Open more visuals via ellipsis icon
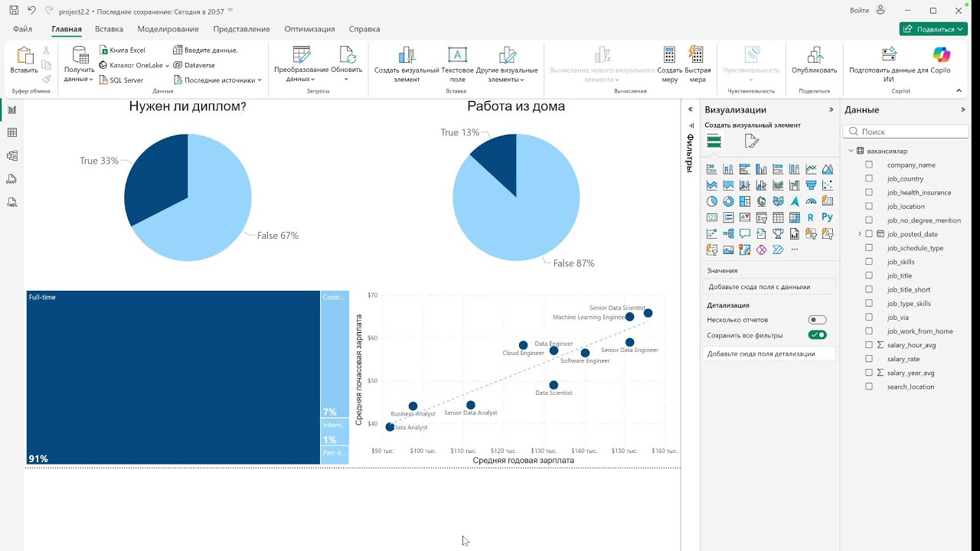The height and width of the screenshot is (551, 980). 794,249
